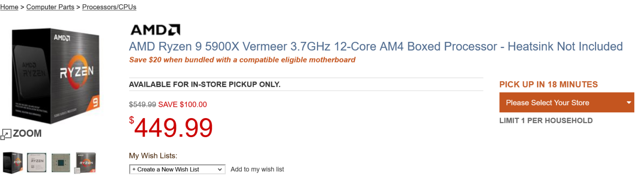Select the CPU underside pins thumbnail
Viewport: 644px width, 189px height.
click(61, 163)
